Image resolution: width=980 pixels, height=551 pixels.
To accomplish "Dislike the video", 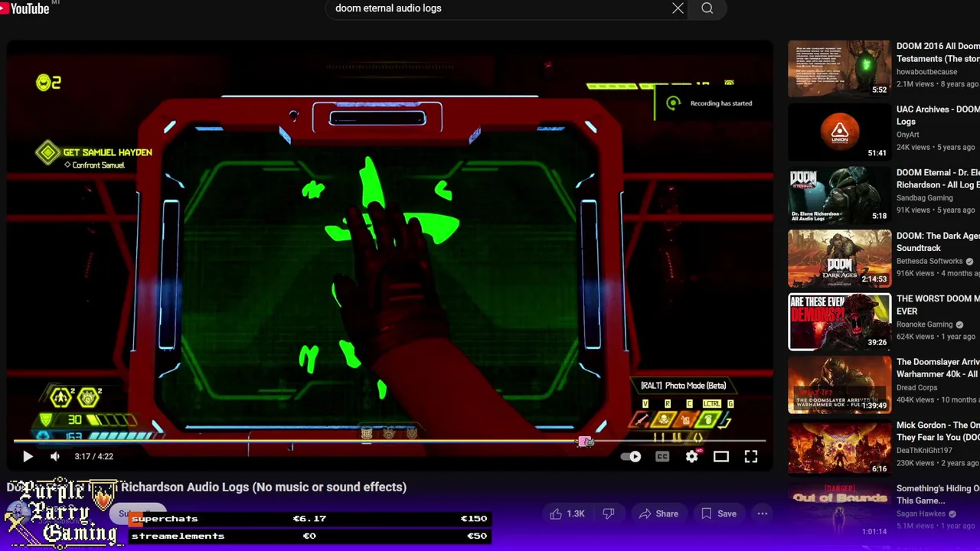I will [609, 514].
